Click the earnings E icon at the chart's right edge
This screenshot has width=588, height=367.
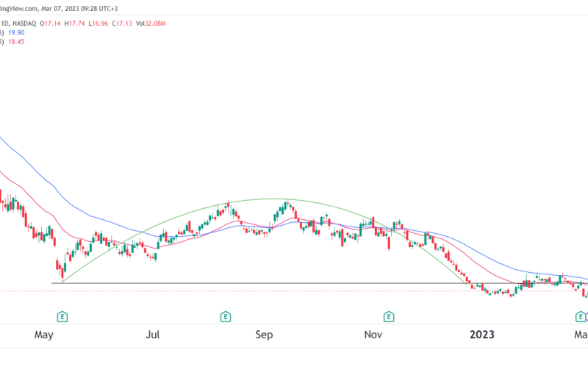(581, 317)
